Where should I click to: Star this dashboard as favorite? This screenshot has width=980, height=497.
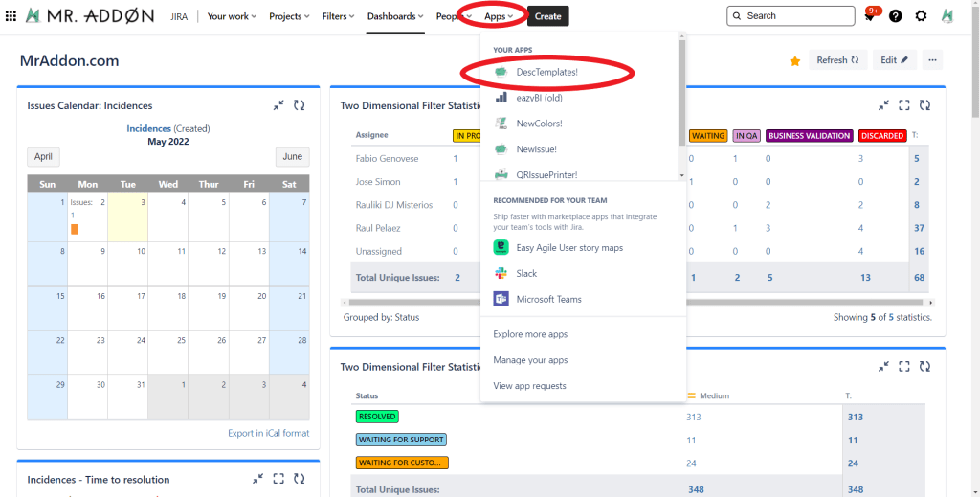point(794,61)
